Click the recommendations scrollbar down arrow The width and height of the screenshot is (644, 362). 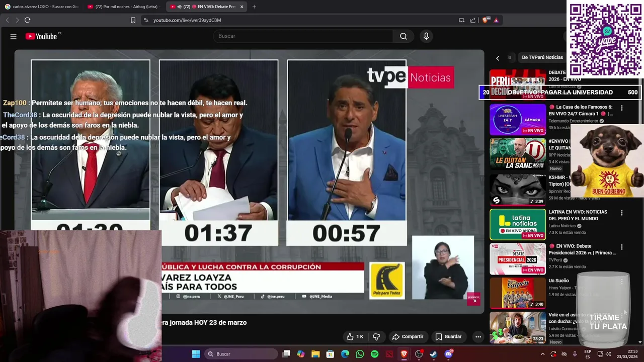(640, 342)
